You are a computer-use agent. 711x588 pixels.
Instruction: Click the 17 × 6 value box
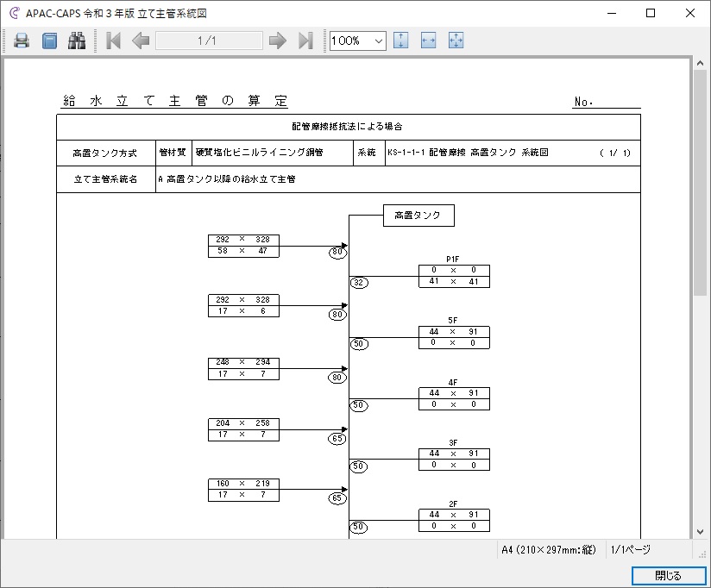click(x=243, y=311)
